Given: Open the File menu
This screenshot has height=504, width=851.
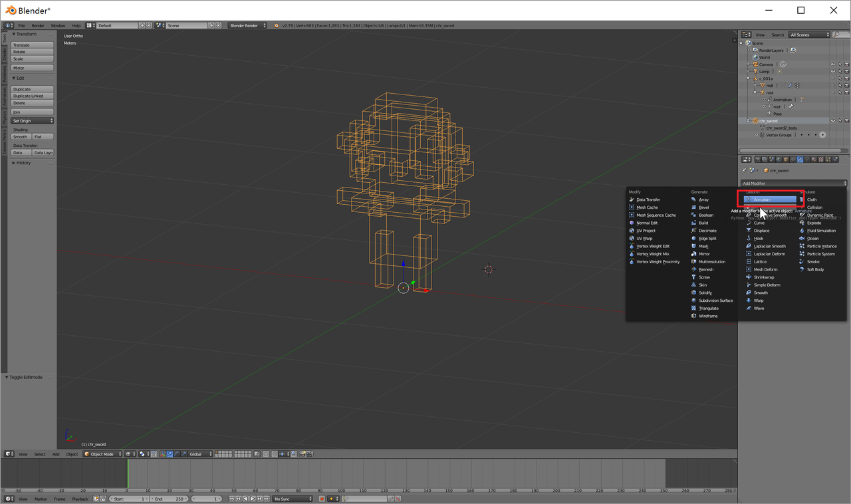Looking at the screenshot, I should point(21,25).
